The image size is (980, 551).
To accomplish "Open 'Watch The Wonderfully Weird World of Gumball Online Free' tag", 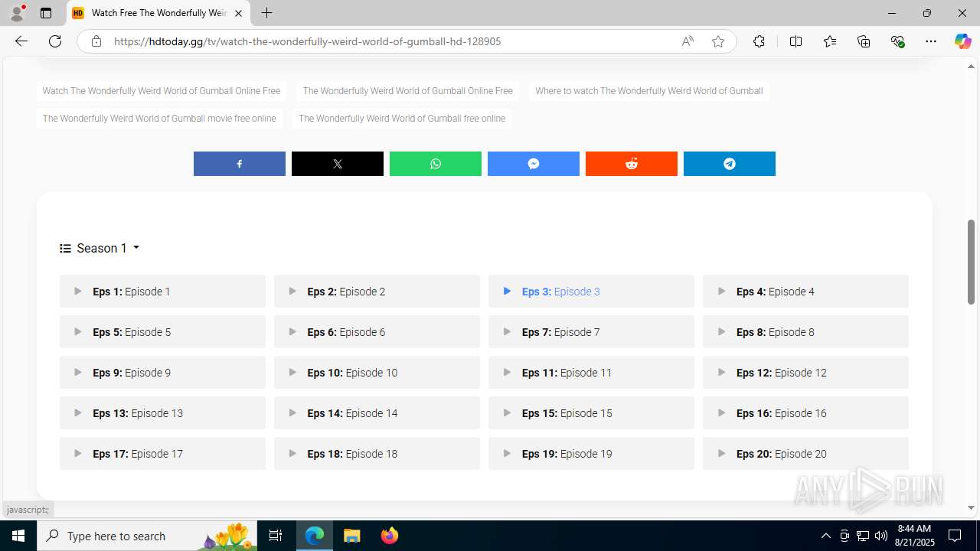I will click(x=162, y=91).
